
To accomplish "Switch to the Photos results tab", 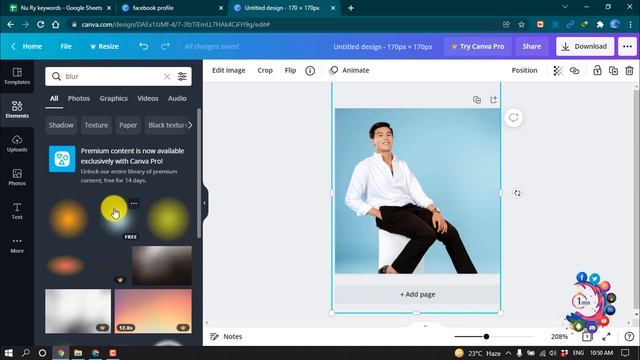I will pos(79,98).
